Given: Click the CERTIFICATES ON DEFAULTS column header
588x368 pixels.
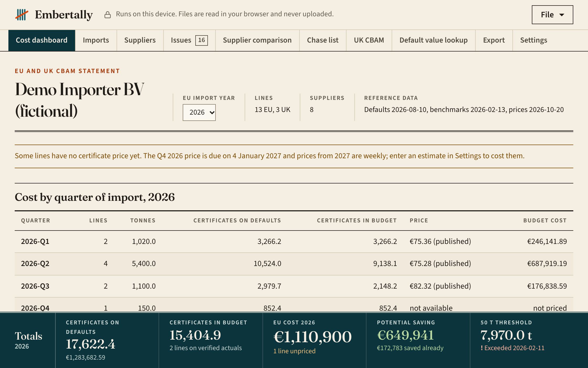Looking at the screenshot, I should click(x=237, y=221).
